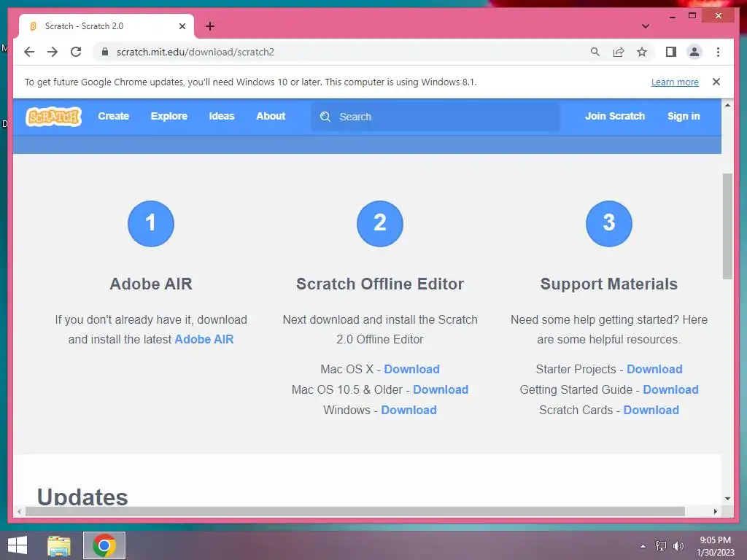Click the zoom magnifier icon in address bar

pyautogui.click(x=595, y=52)
